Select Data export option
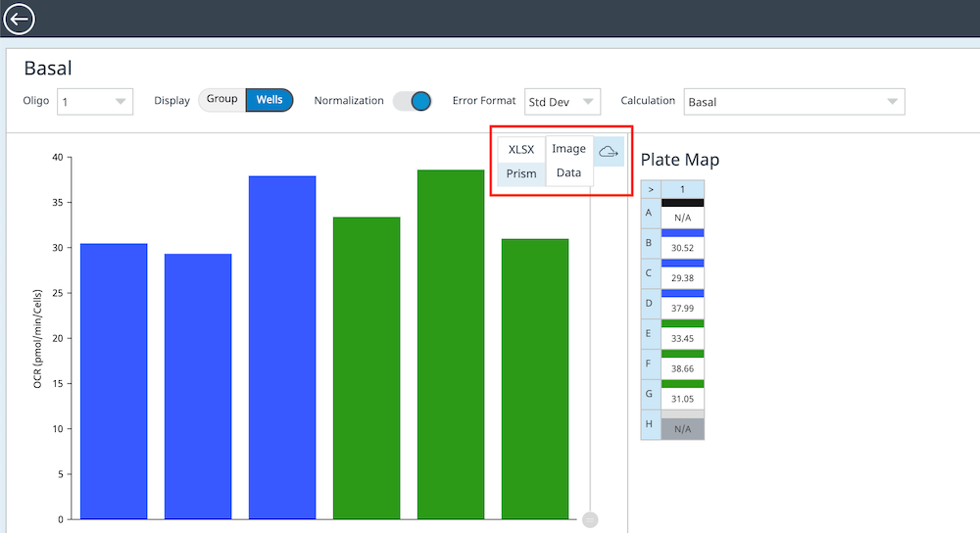 click(568, 173)
